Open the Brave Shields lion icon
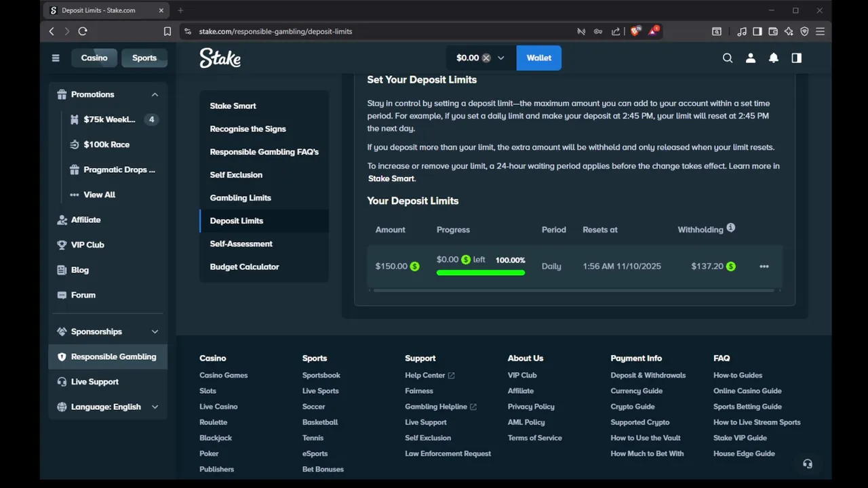Screen dimensions: 868x488 (635, 31)
